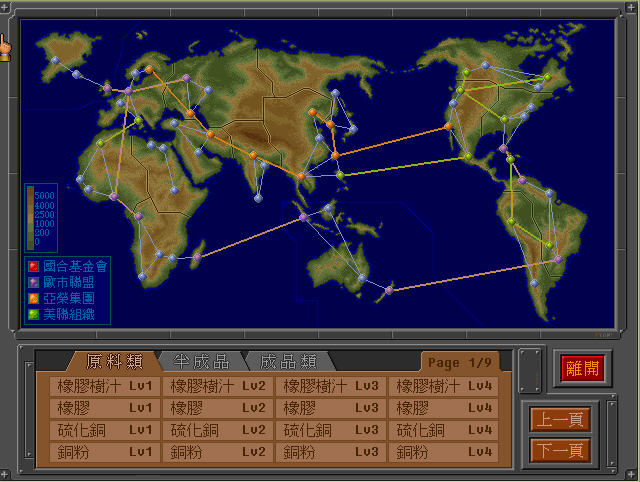Switch to the 半成品 tab
The image size is (640, 482).
pos(202,362)
